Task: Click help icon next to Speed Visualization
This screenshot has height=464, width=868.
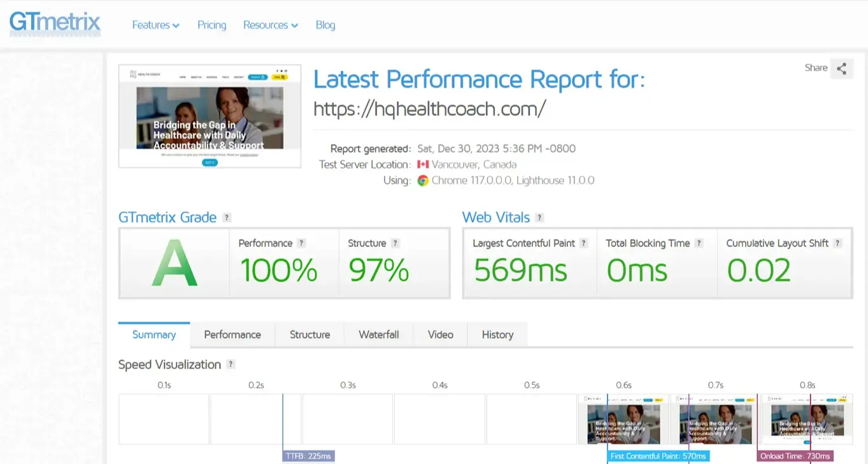Action: coord(231,365)
